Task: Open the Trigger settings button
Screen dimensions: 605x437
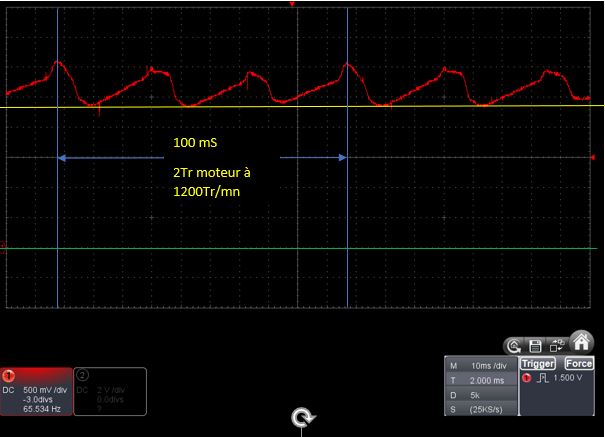Action: (x=538, y=364)
